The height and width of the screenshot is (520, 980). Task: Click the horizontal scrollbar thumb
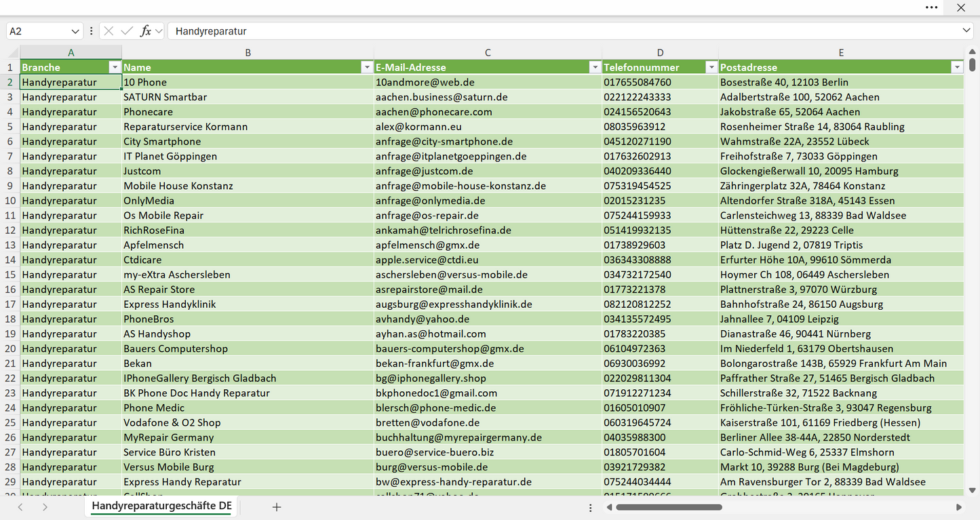[x=669, y=506]
